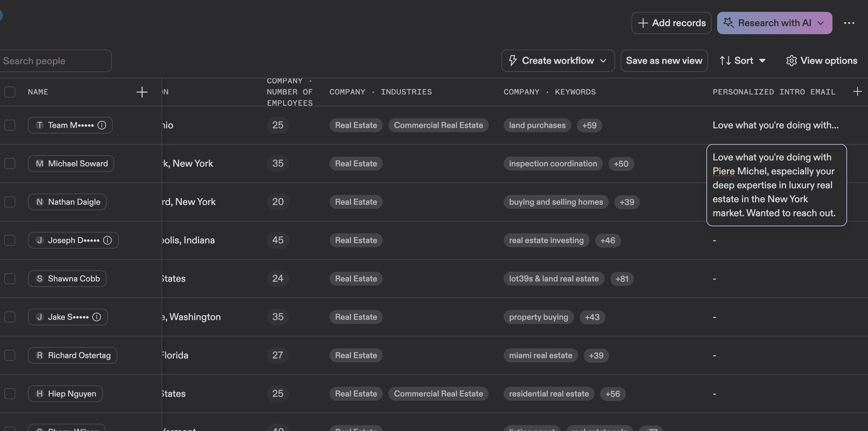Viewport: 868px width, 431px height.
Task: Click the Company Keywords column header
Action: 549,92
